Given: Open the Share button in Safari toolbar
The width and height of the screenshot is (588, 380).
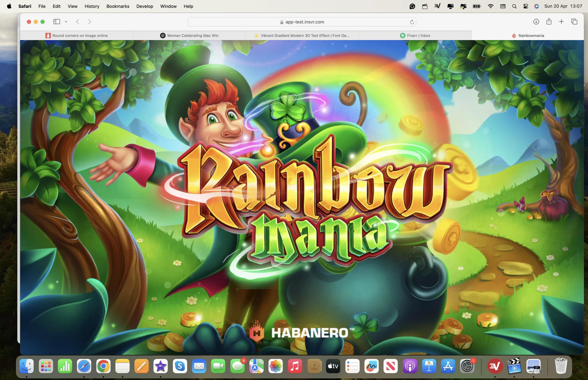Looking at the screenshot, I should click(x=549, y=21).
